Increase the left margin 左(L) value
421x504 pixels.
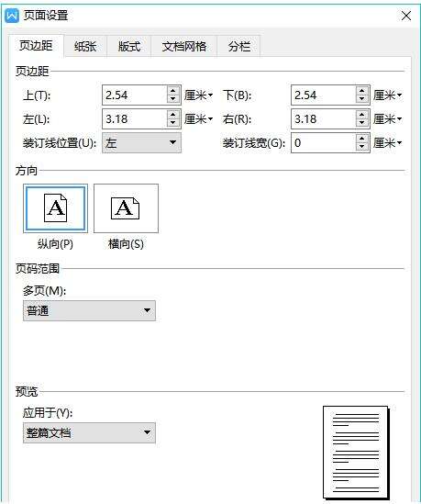[x=172, y=115]
